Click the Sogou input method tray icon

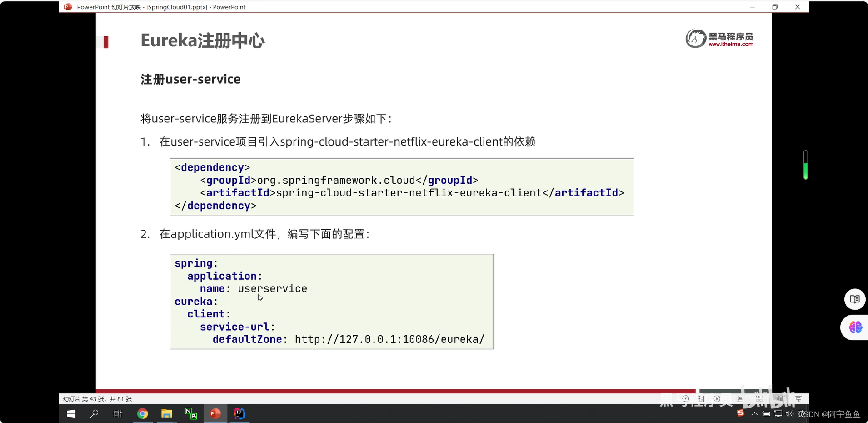740,413
